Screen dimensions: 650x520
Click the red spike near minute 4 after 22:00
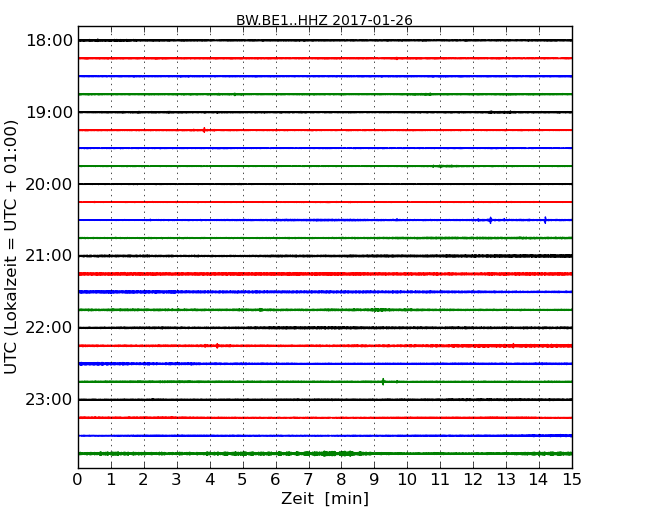pos(217,346)
